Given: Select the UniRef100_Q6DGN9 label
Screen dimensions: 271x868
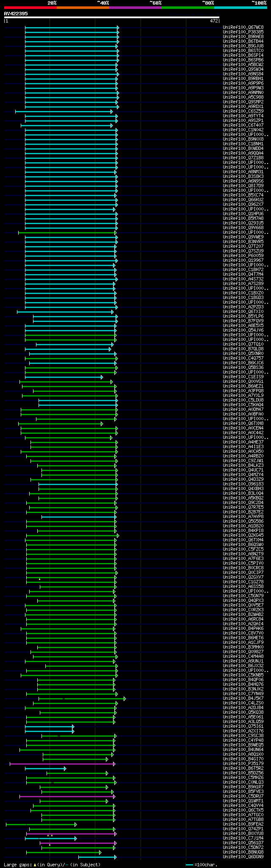Looking at the screenshot, I should click(243, 857).
